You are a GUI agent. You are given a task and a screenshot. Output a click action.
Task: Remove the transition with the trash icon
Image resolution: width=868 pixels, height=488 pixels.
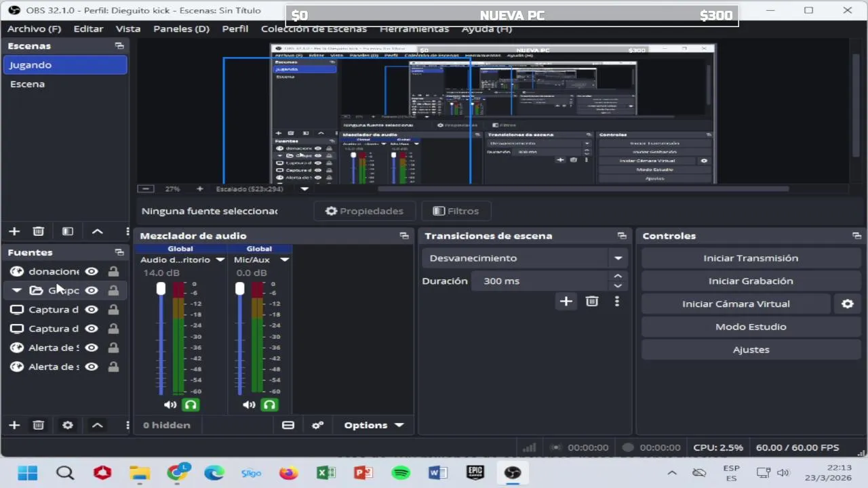pyautogui.click(x=592, y=302)
